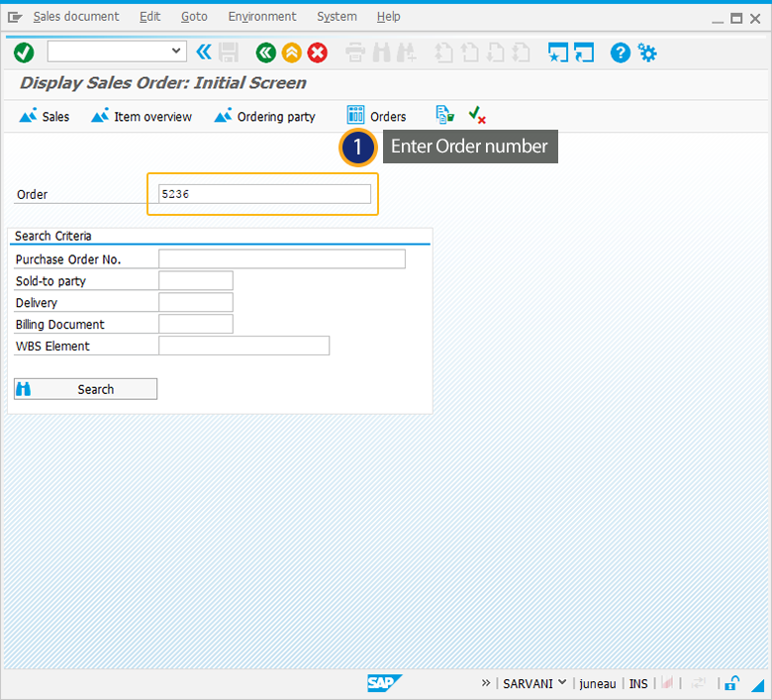The image size is (772, 700).
Task: Open the Goto menu
Action: [194, 17]
